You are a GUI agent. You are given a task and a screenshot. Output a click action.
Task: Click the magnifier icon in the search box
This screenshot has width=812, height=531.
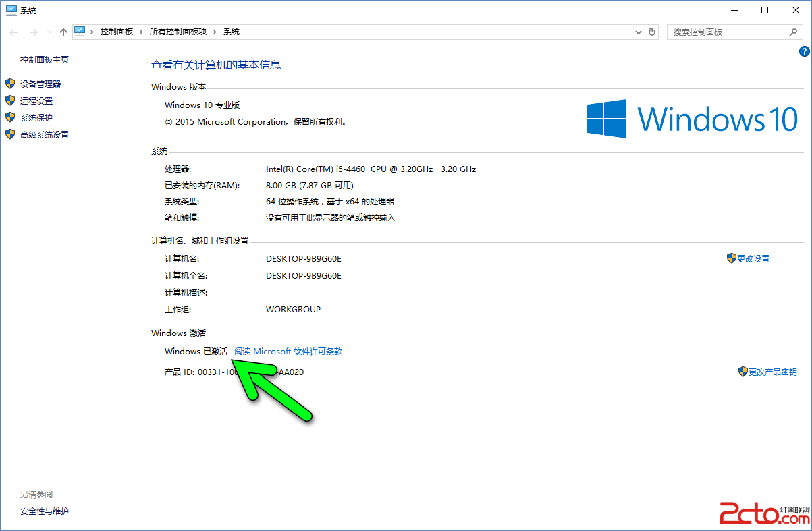coord(794,32)
